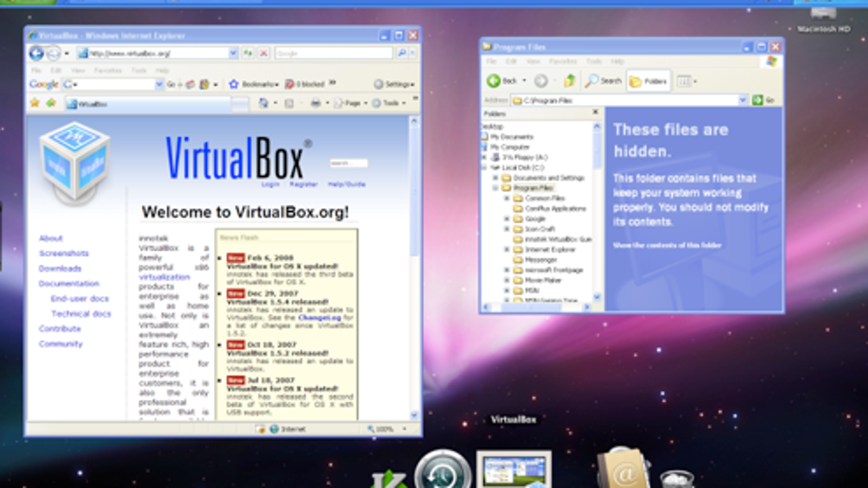Select the Google folder in tree
Image resolution: width=868 pixels, height=488 pixels.
(x=535, y=219)
